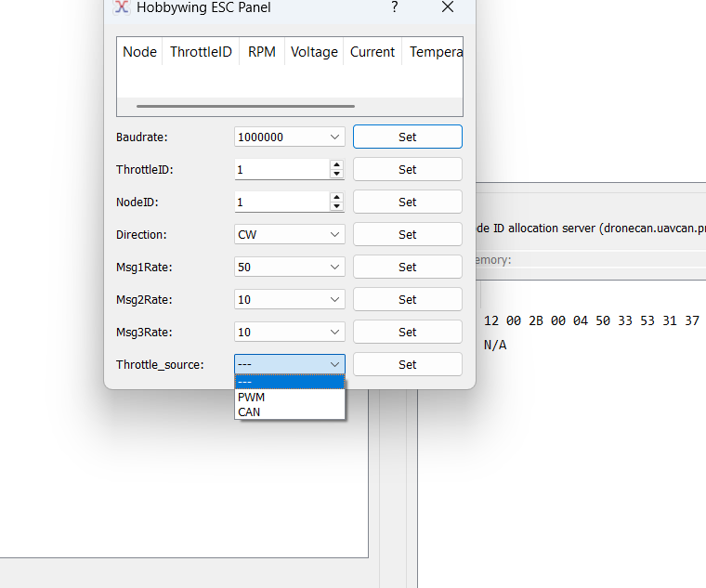The height and width of the screenshot is (588, 706).
Task: Increase NodeID with the up arrow
Action: (x=336, y=197)
